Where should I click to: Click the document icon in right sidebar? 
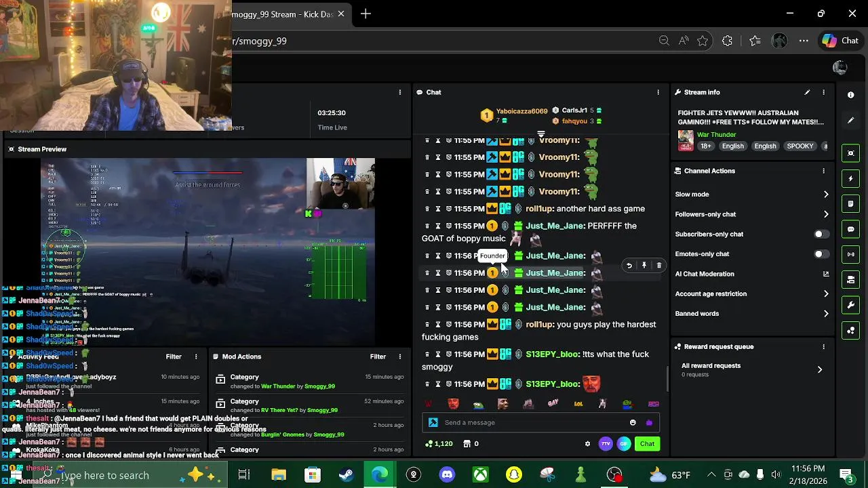851,203
